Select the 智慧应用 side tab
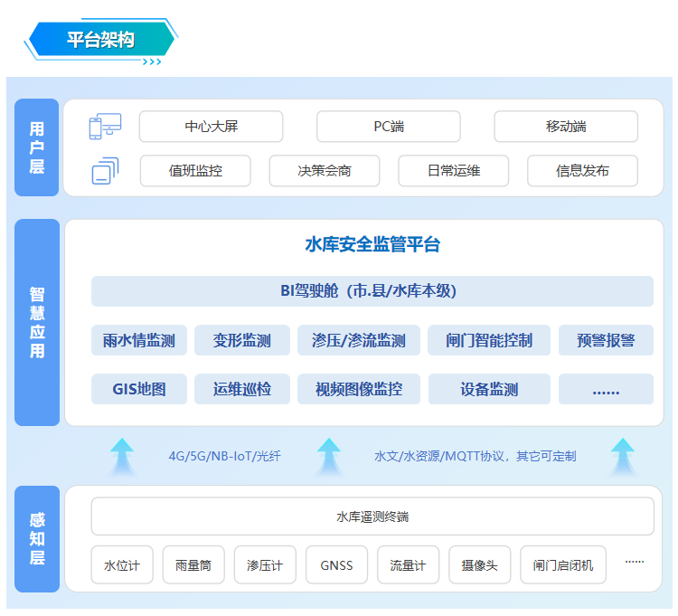 tap(37, 322)
